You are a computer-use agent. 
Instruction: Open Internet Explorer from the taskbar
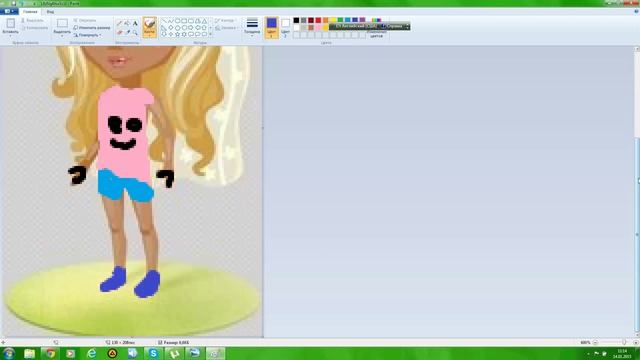pos(91,353)
